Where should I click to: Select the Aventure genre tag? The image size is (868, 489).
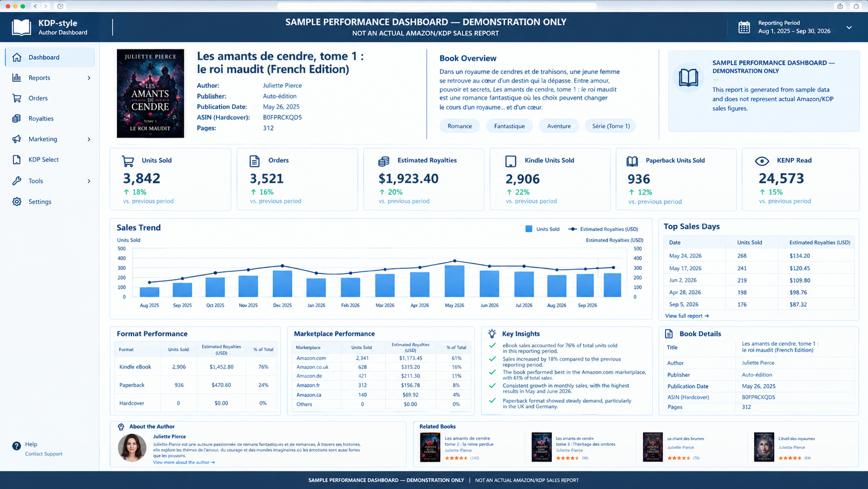coord(559,126)
